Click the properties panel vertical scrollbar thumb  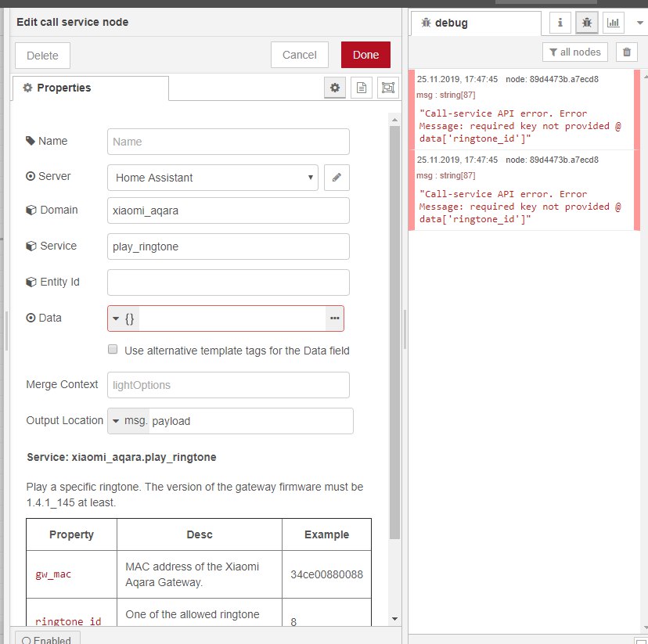(394, 333)
